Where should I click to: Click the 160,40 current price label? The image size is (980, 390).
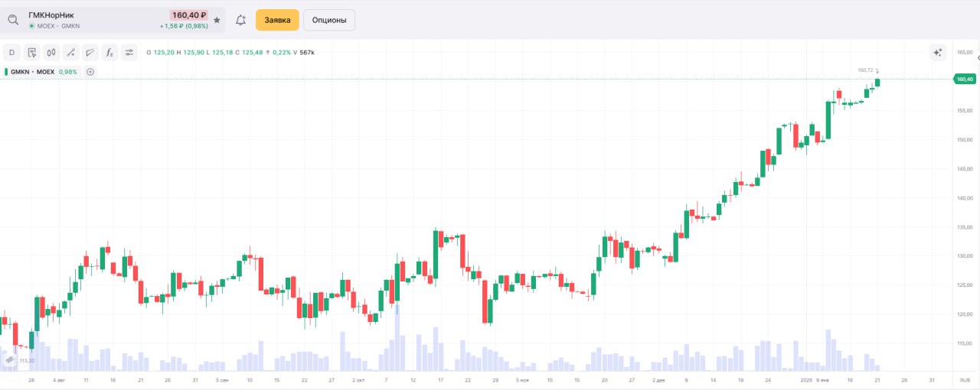pyautogui.click(x=964, y=79)
